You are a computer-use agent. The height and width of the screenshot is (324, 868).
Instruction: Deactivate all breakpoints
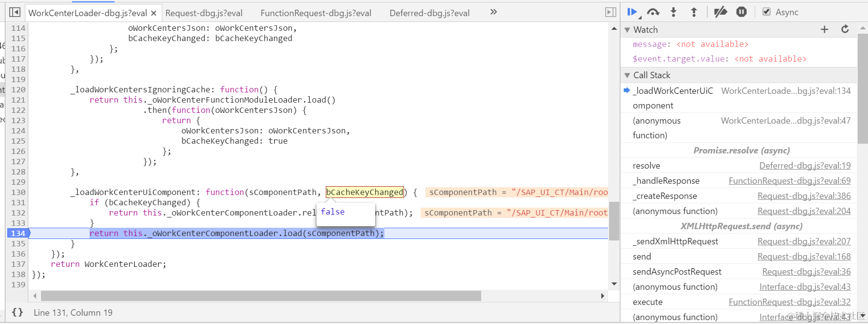pyautogui.click(x=720, y=12)
